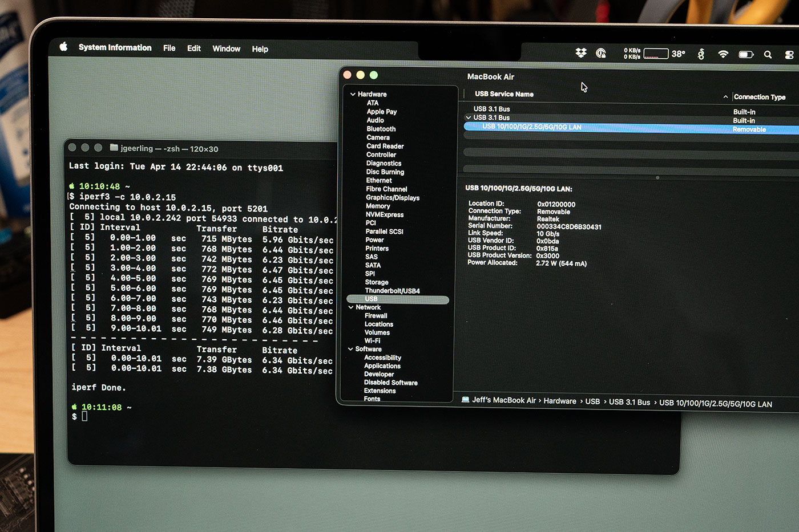799x532 pixels.
Task: Click the icon right of Dropbox
Action: pos(600,53)
